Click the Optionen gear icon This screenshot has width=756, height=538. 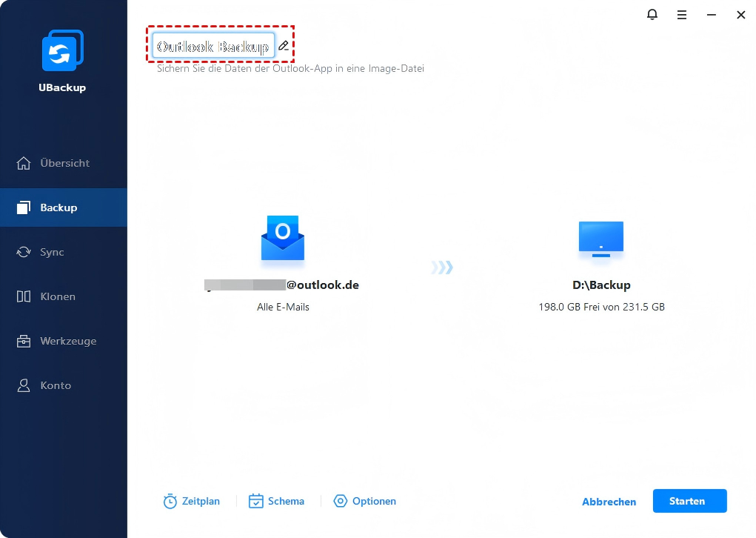coord(341,502)
